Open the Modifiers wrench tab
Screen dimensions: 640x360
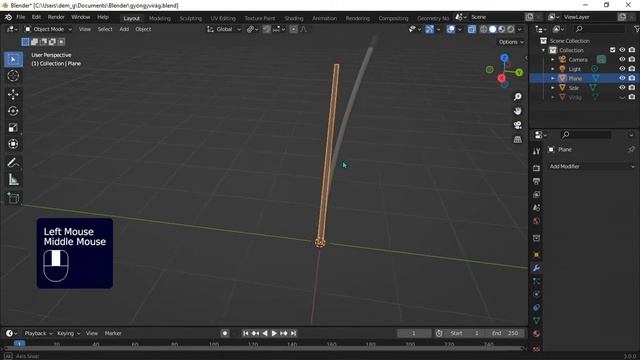click(536, 268)
